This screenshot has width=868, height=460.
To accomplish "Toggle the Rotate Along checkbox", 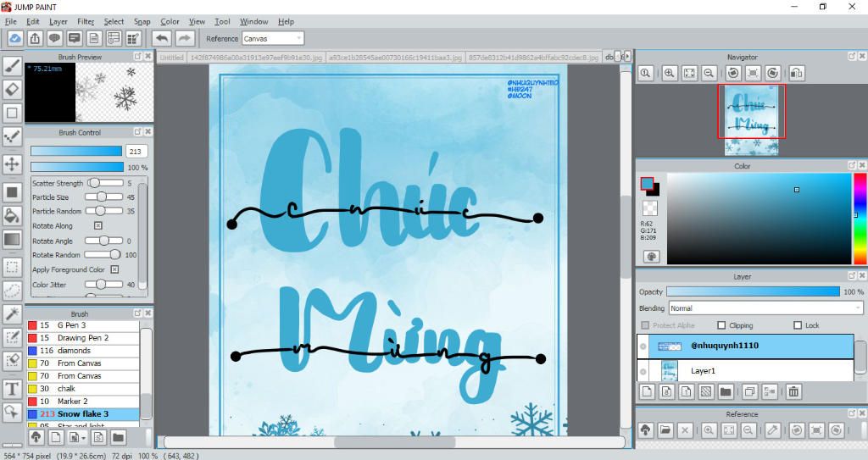I will click(98, 226).
